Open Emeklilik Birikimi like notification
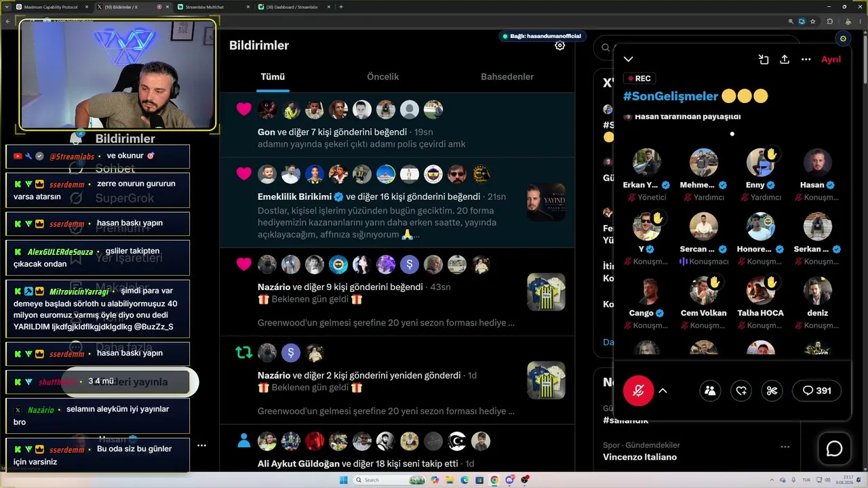Viewport: 868px width, 488px height. click(397, 203)
